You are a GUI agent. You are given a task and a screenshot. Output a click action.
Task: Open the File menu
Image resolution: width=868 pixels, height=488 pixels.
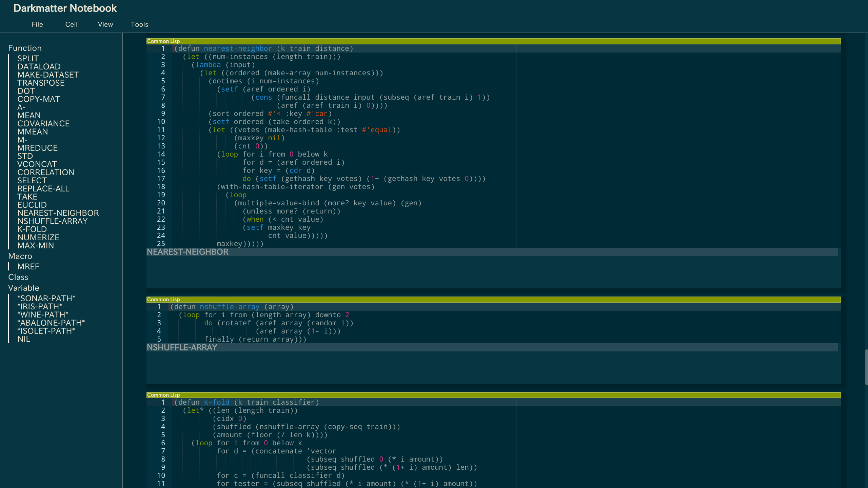pyautogui.click(x=37, y=24)
